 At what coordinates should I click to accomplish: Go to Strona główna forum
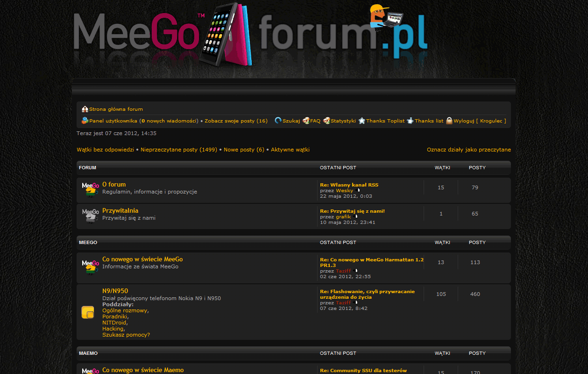coord(116,109)
